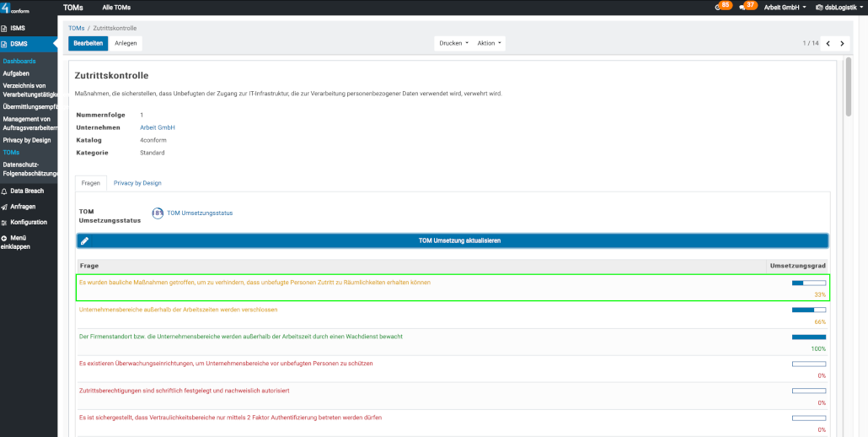Click the 33% progress bar for bauliche Maßnahmen
The width and height of the screenshot is (868, 437).
pyautogui.click(x=808, y=283)
